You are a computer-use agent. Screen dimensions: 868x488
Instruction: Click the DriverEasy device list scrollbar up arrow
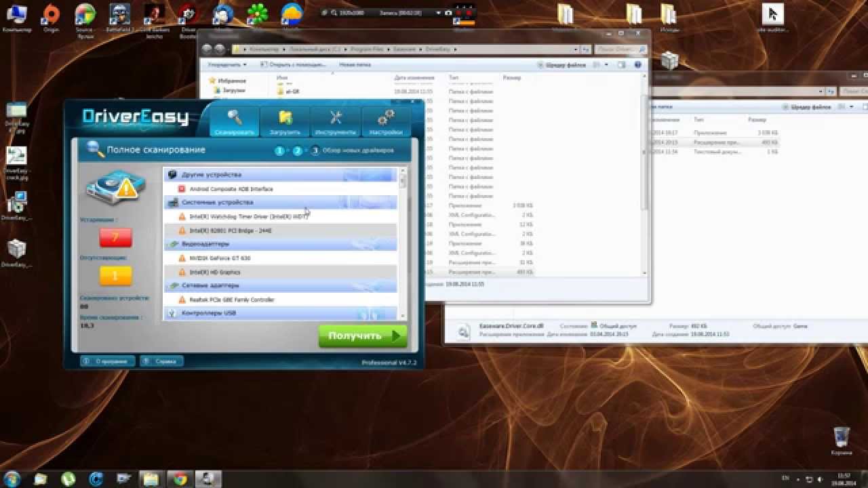pos(403,171)
